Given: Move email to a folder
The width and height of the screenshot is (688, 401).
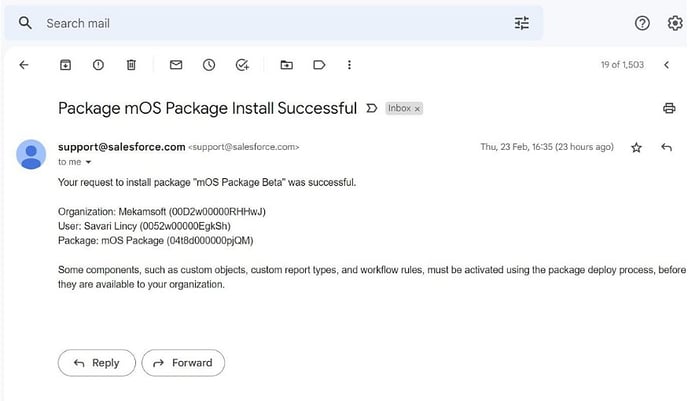Looking at the screenshot, I should click(287, 65).
